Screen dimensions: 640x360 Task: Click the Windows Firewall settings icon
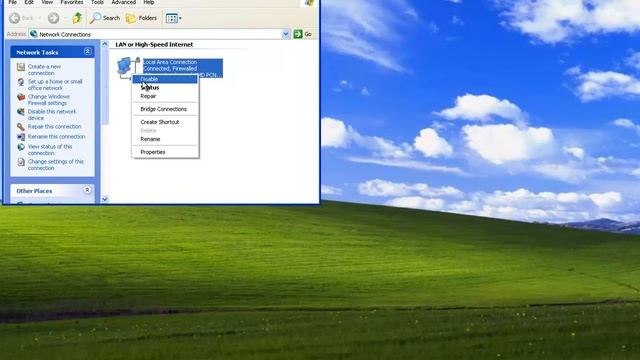point(21,97)
